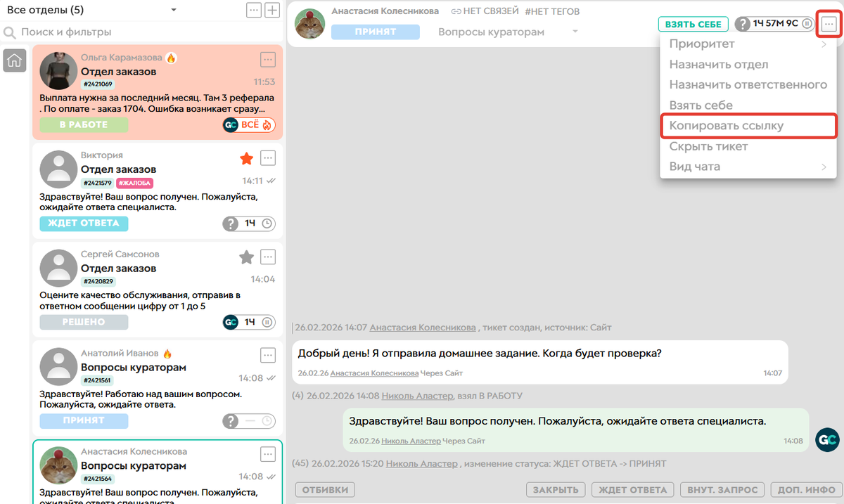
Task: Open options menu on Виктория ticket
Action: coord(267,157)
